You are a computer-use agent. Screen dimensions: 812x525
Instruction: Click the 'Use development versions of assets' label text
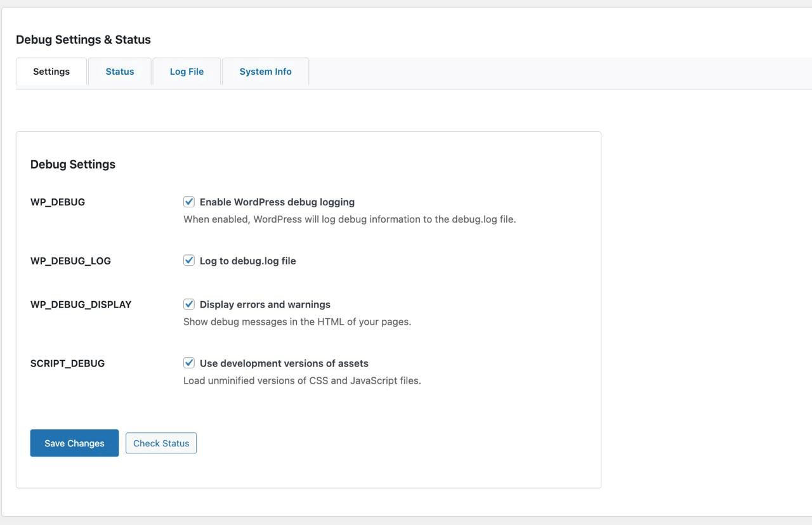click(284, 364)
